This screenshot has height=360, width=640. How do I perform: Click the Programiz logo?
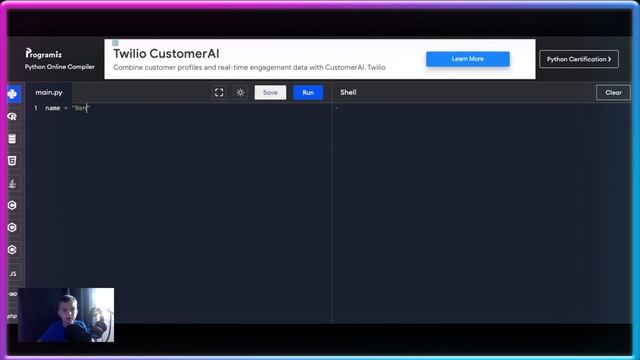pos(44,53)
